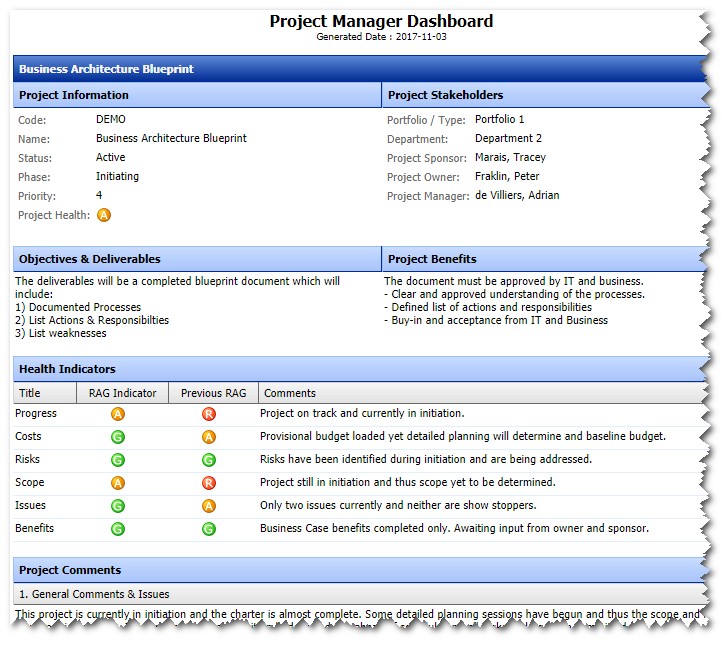728x645 pixels.
Task: Click the 'Project Sponsor:' label
Action: pos(427,158)
